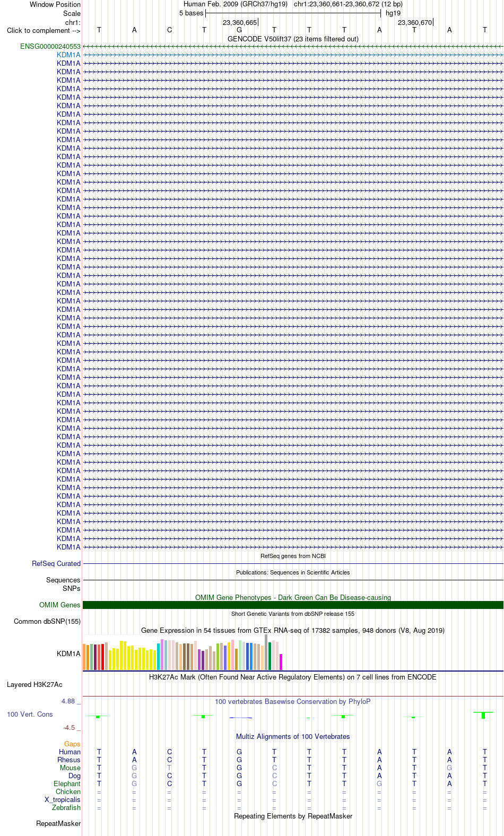Click the Dog species label
This screenshot has width=504, height=836.
coord(75,776)
